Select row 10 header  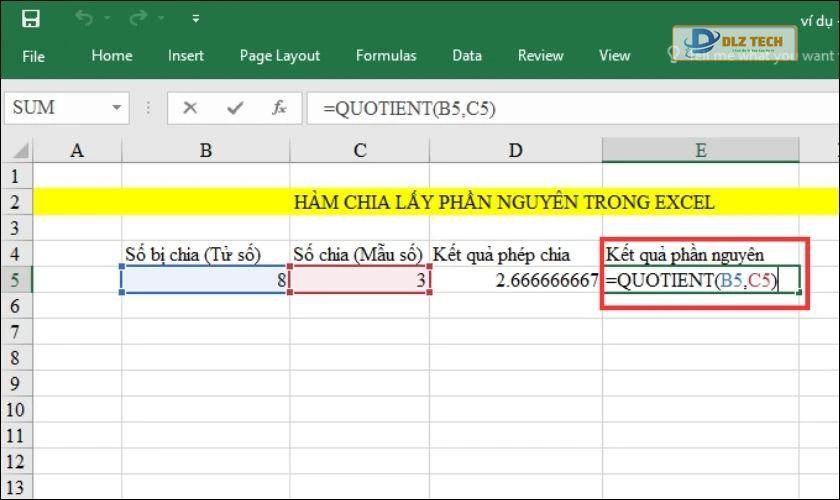tap(16, 409)
